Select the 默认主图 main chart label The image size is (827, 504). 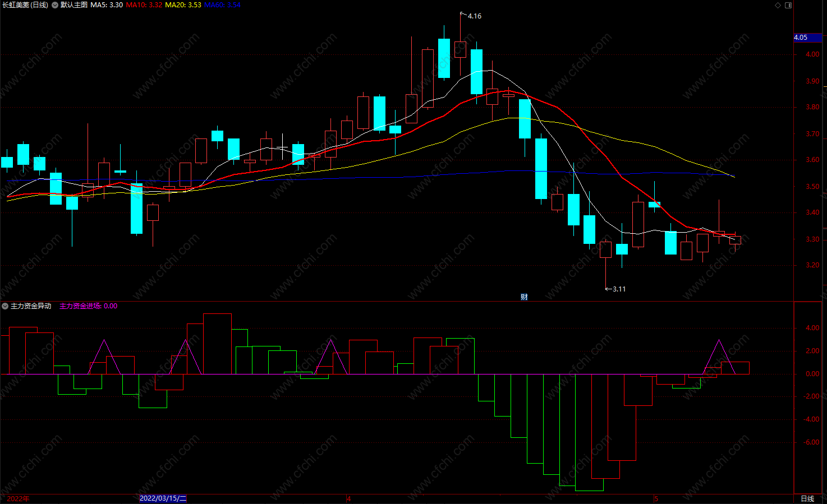click(74, 5)
